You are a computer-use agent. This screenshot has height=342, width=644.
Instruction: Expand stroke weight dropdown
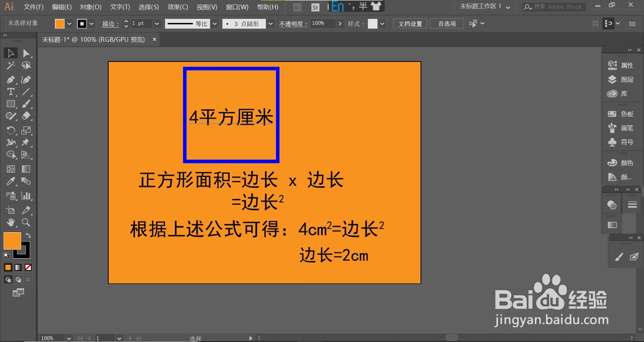(x=157, y=24)
